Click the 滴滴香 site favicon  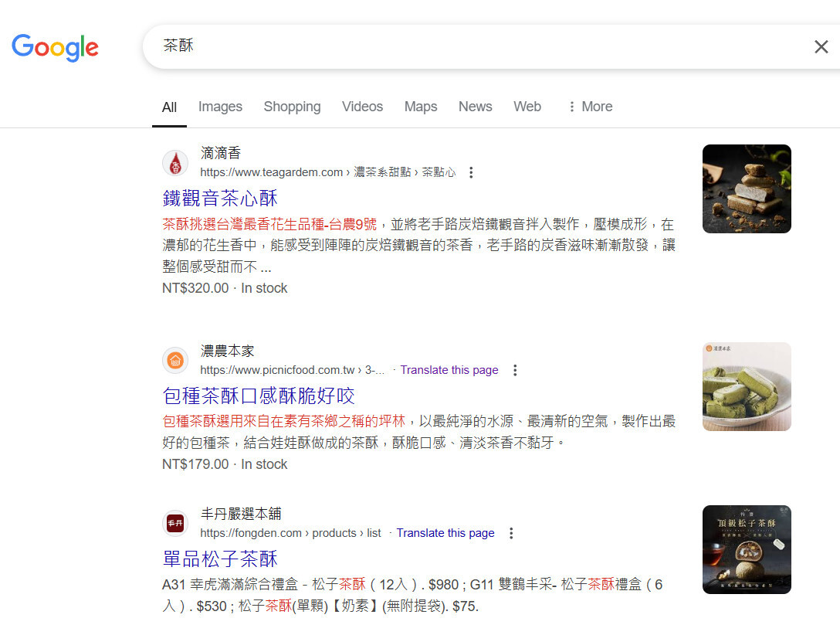pos(175,163)
